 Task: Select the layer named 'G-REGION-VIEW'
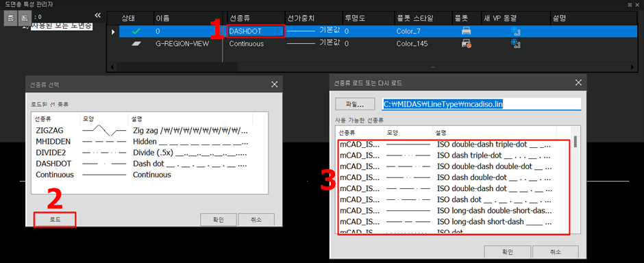[x=182, y=44]
